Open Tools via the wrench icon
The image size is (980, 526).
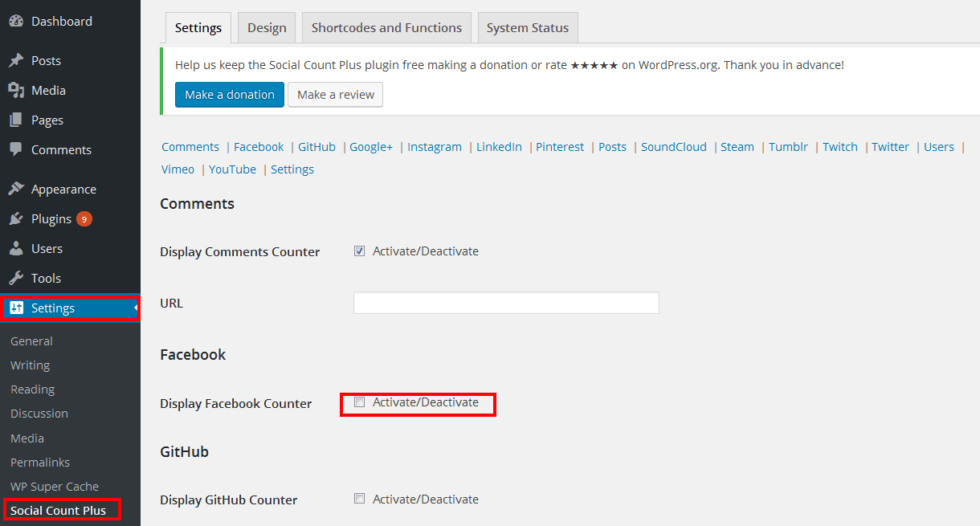[18, 278]
